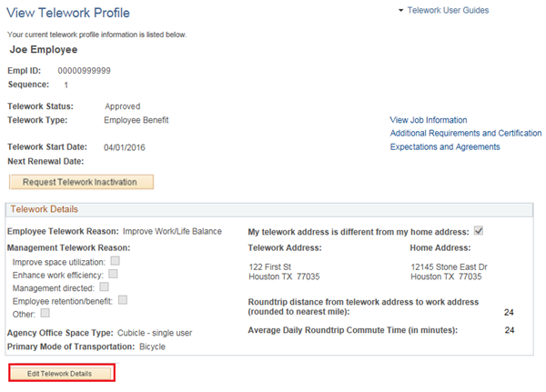Select the Joe Employee name heading
Screen dimensions: 546x392
pyautogui.click(x=43, y=50)
